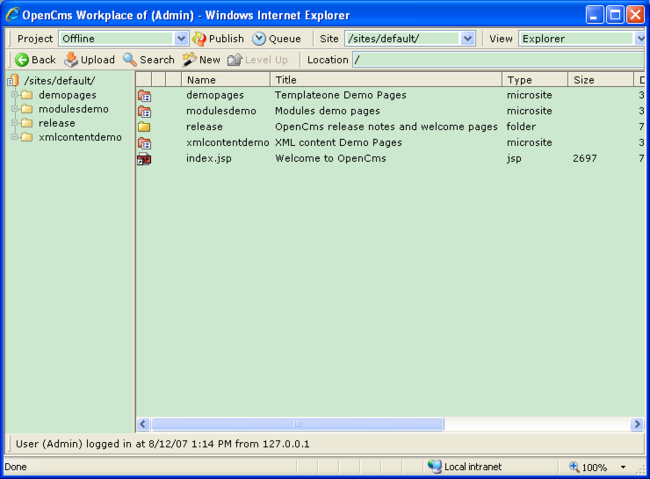The height and width of the screenshot is (479, 650).
Task: Click 'OpenCms release notes and welcome pages' cell
Action: (x=386, y=127)
